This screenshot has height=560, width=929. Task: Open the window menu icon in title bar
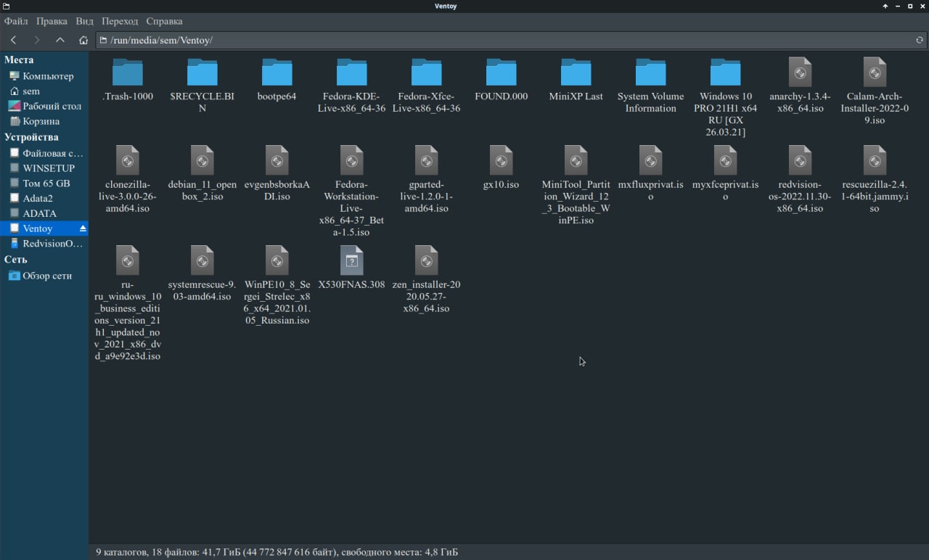(x=7, y=6)
